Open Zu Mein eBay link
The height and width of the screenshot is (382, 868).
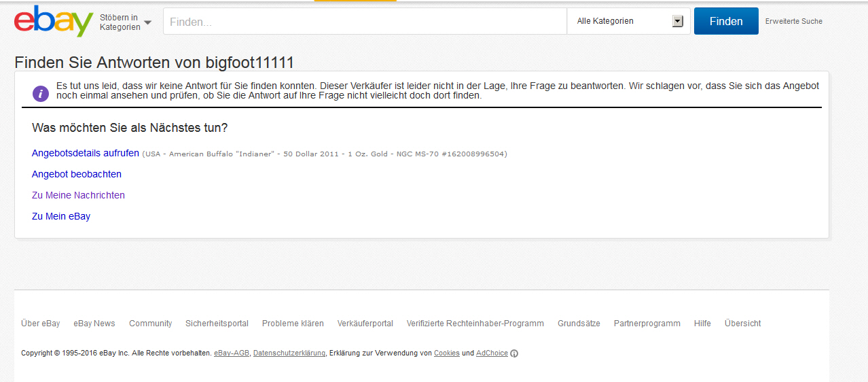(x=61, y=216)
